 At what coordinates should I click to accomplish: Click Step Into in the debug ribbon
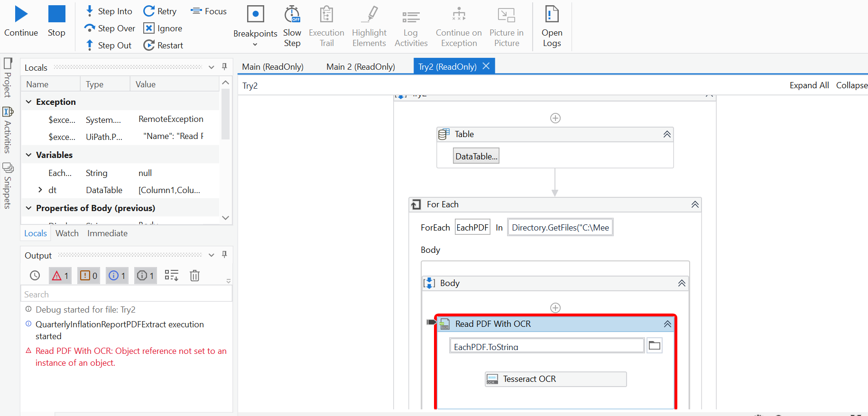[x=109, y=11]
